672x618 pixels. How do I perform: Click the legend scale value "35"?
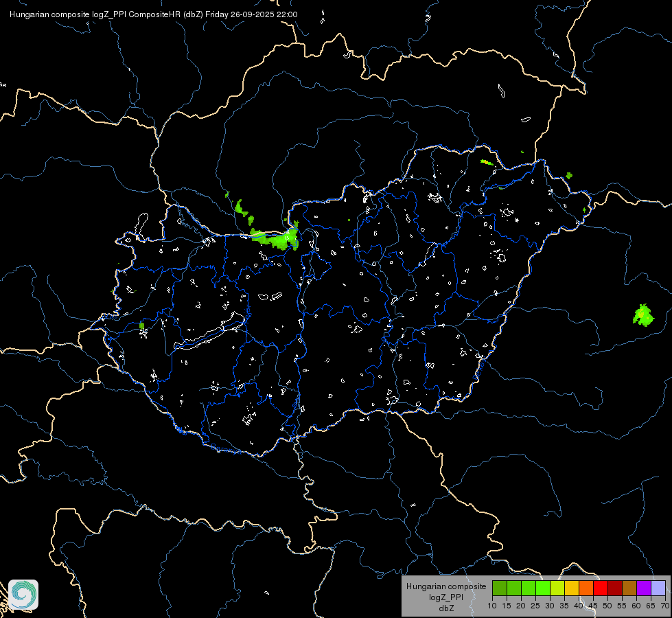pyautogui.click(x=564, y=606)
